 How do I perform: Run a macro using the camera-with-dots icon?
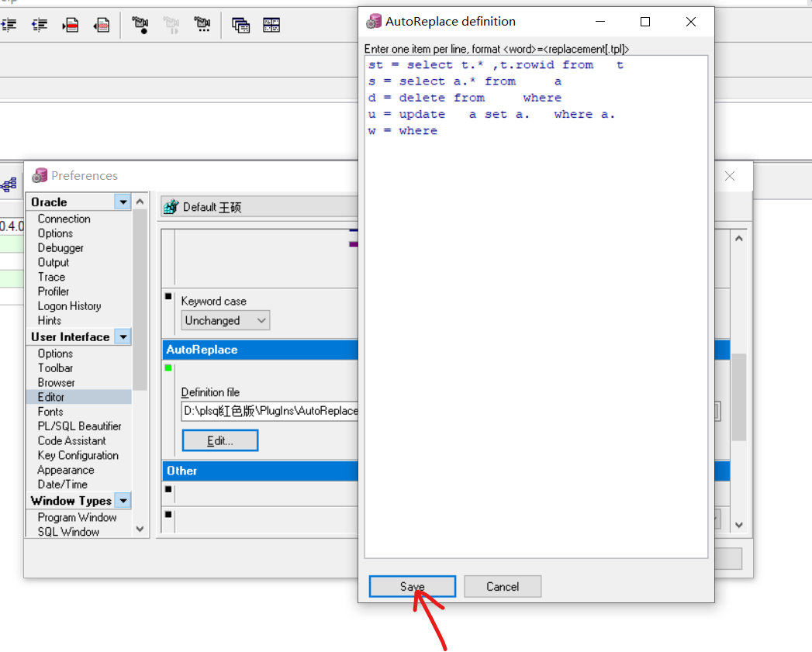tap(202, 25)
